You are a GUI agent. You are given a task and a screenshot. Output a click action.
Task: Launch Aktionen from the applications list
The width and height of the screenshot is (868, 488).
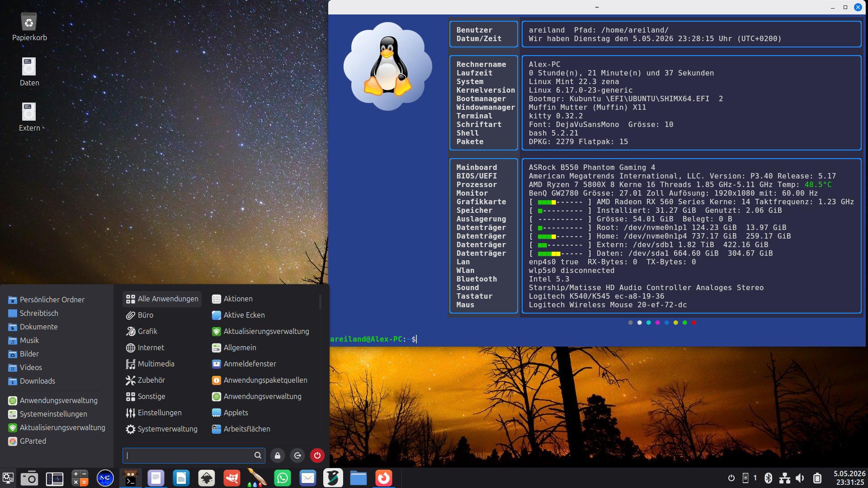coord(262,299)
